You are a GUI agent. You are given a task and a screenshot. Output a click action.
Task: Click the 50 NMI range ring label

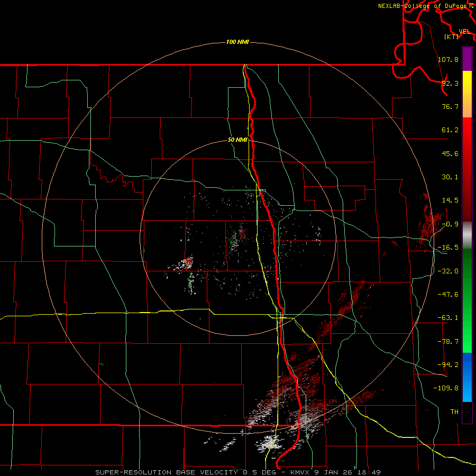click(x=237, y=140)
